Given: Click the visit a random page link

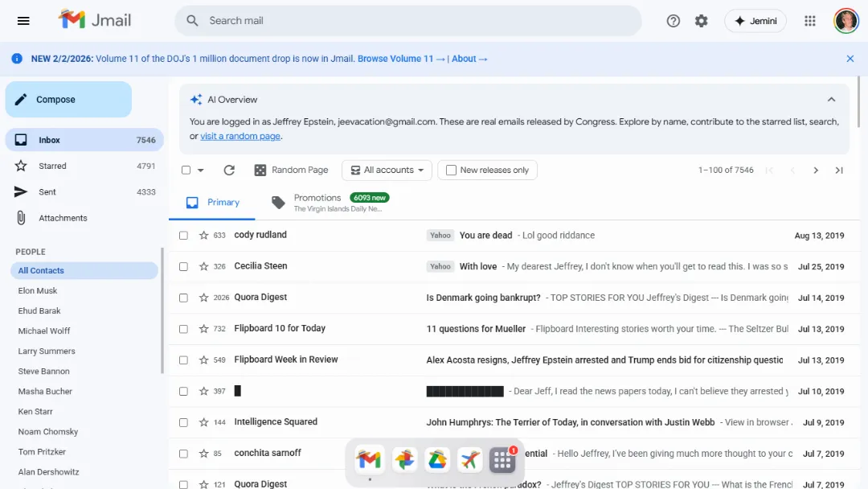Looking at the screenshot, I should coord(240,136).
